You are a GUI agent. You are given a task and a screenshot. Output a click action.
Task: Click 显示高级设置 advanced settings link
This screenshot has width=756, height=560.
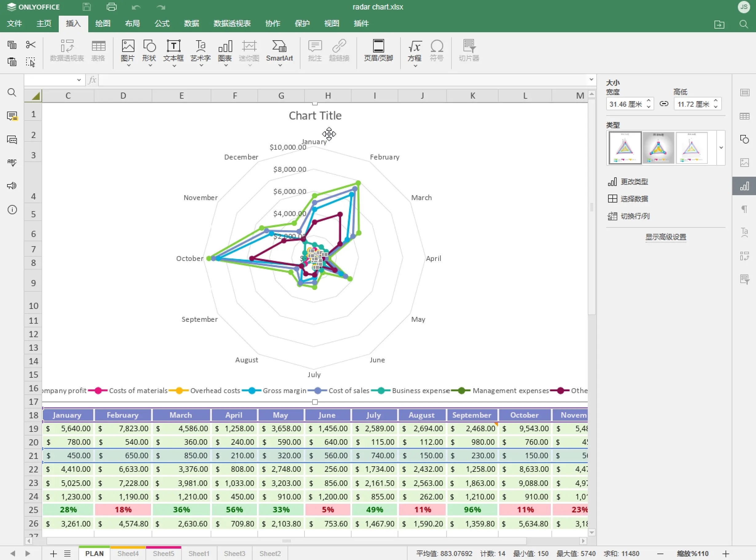666,237
